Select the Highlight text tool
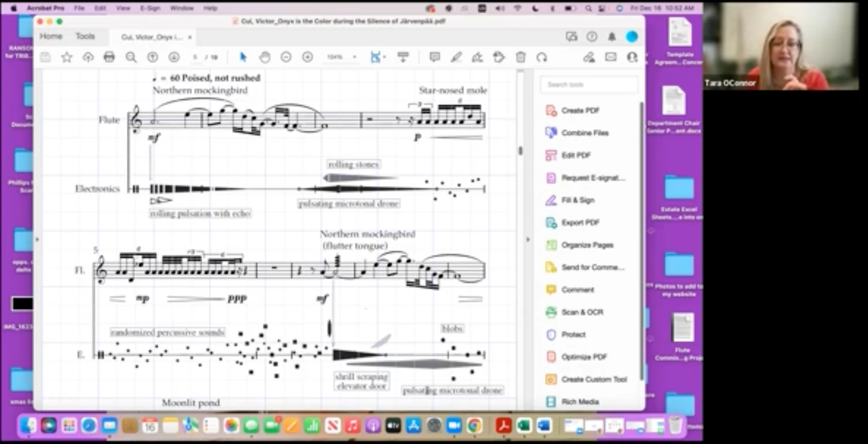 pyautogui.click(x=456, y=57)
